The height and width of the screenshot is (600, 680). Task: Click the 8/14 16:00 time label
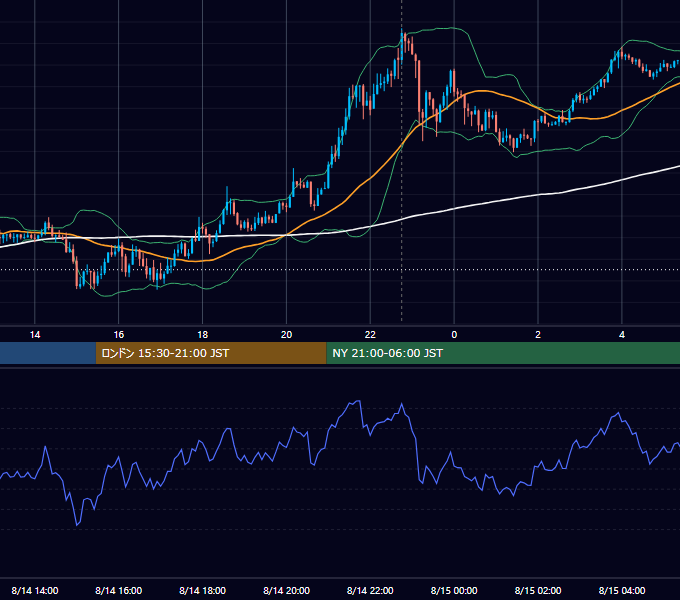[118, 590]
